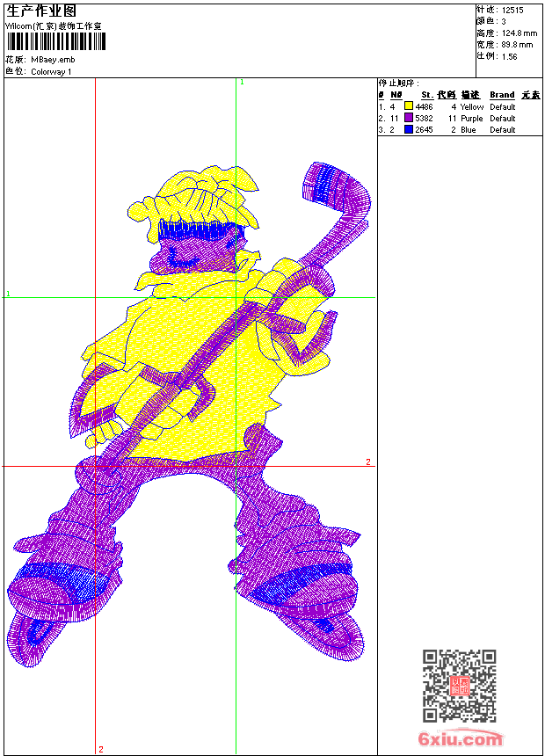The height and width of the screenshot is (756, 545).
Task: Click the 比例 scale label
Action: (487, 56)
